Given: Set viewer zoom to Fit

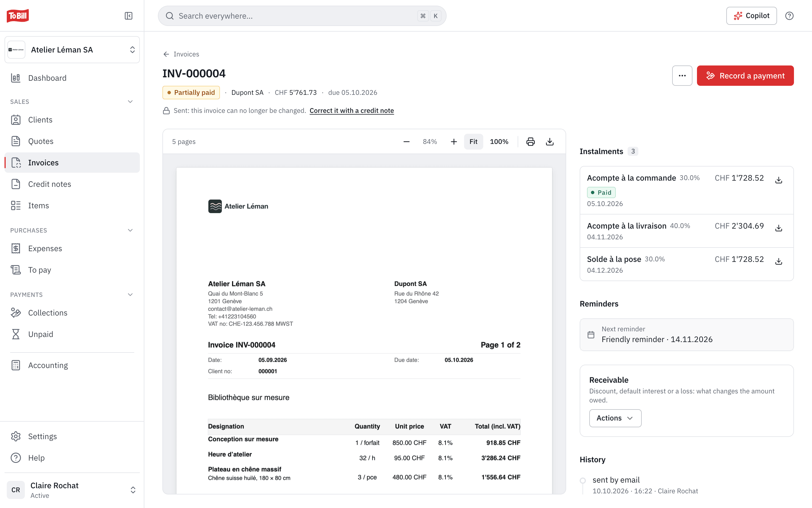Looking at the screenshot, I should (x=473, y=141).
